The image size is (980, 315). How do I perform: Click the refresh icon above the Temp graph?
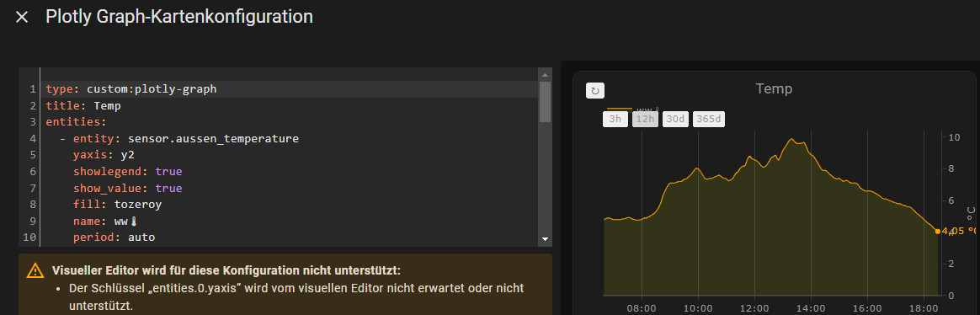595,91
